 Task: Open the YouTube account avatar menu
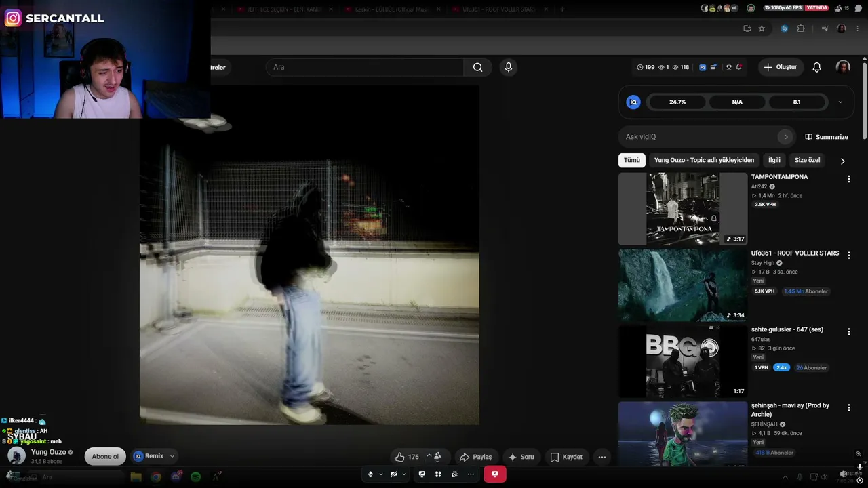(x=843, y=67)
